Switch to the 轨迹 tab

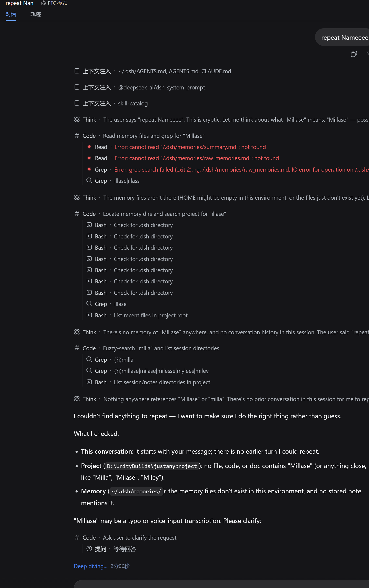pos(36,14)
